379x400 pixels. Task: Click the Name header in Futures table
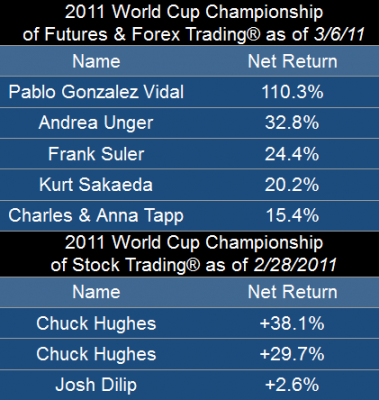coord(96,61)
